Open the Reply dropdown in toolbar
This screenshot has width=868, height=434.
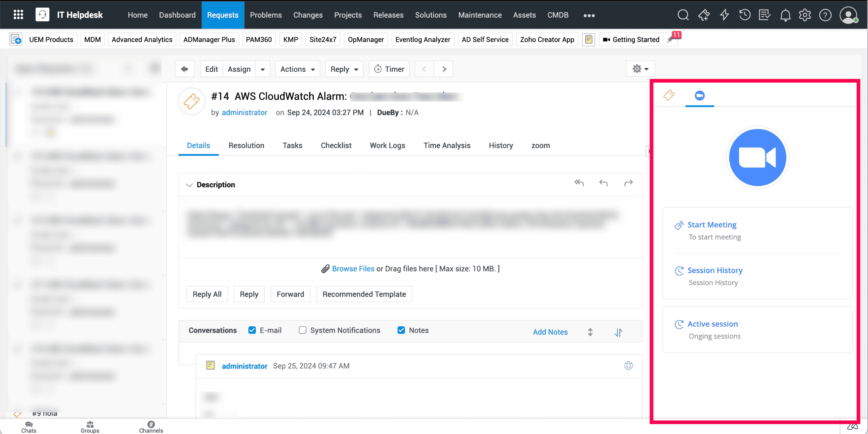(344, 69)
